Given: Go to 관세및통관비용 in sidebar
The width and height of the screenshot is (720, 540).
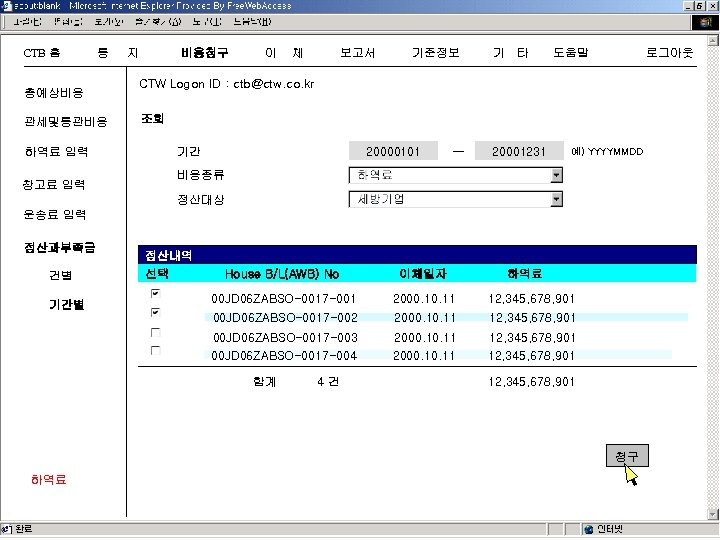Looking at the screenshot, I should click(66, 122).
